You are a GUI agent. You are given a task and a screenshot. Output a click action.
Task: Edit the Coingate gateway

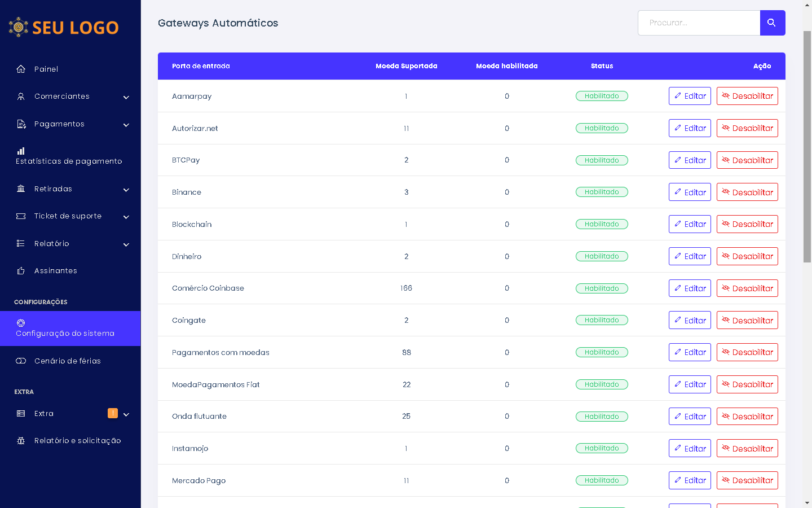(690, 320)
